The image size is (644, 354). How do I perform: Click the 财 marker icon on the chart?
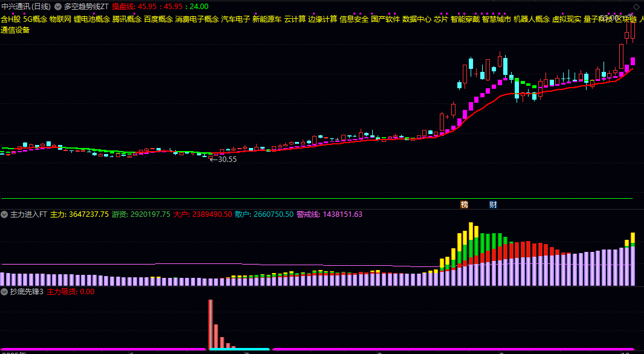[493, 205]
